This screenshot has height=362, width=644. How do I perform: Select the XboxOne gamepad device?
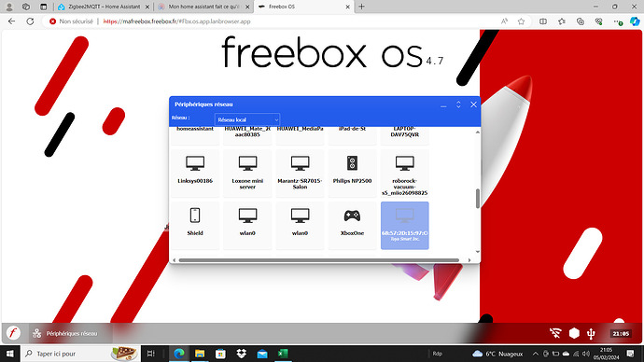coord(352,225)
